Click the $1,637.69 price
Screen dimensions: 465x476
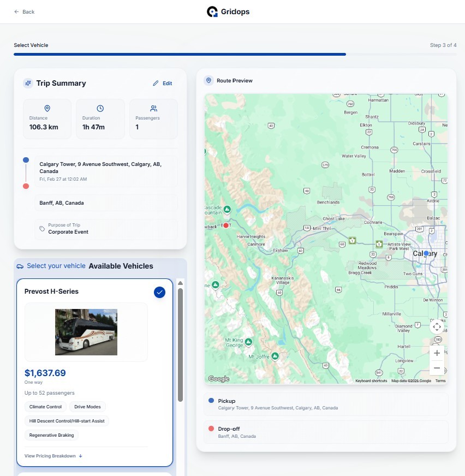click(45, 373)
